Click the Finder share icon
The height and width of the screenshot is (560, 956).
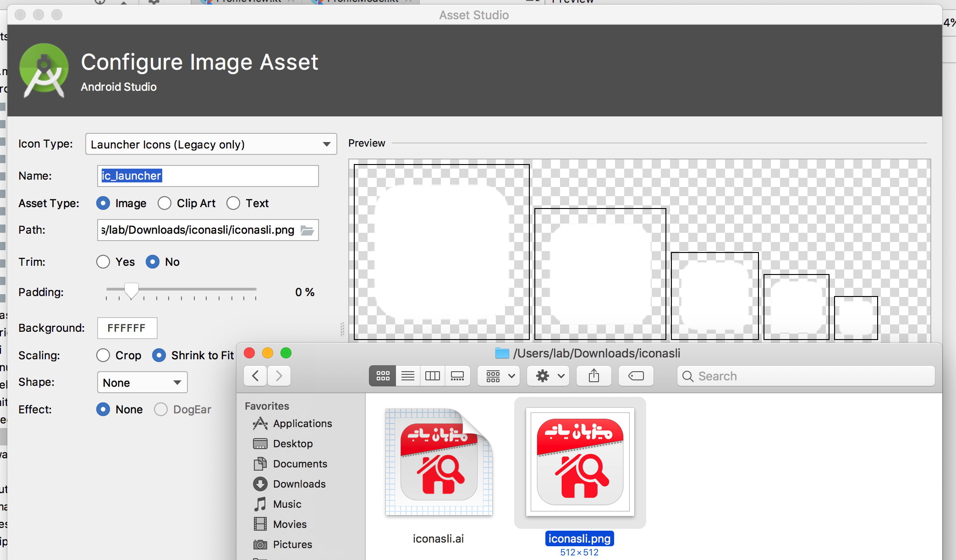(x=593, y=376)
